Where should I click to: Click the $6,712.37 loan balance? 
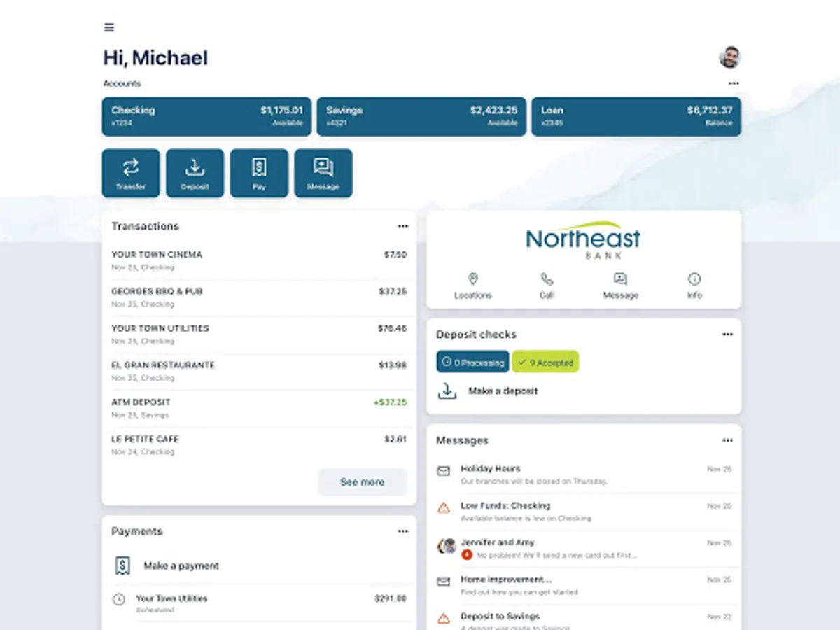click(x=710, y=110)
